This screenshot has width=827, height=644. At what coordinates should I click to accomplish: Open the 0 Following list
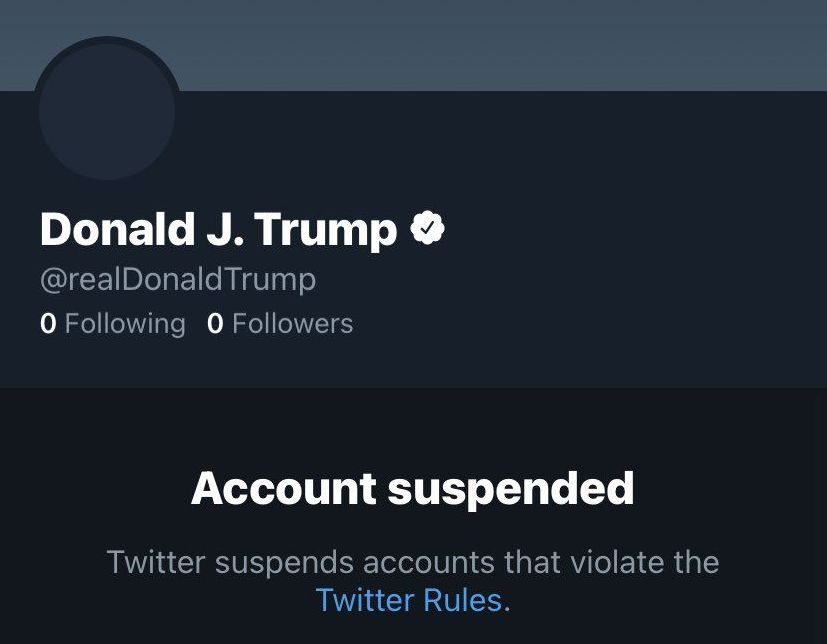click(113, 324)
